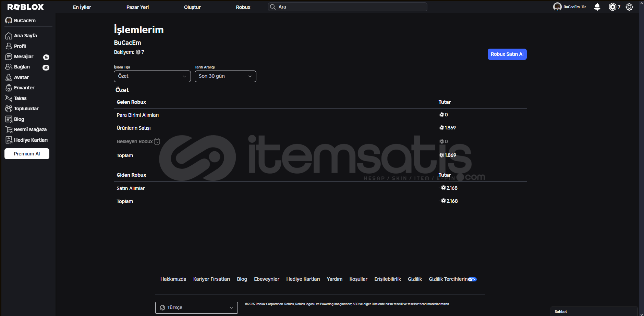Open the Erişilebilirlik footer link
This screenshot has height=316, width=644.
388,279
